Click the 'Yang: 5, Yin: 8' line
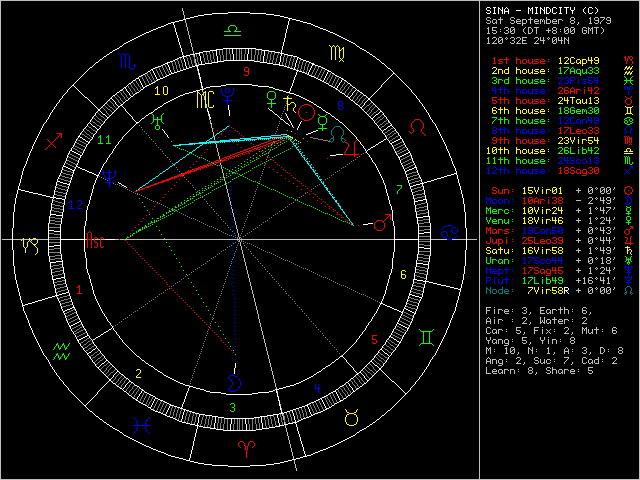Viewport: 640px width, 480px height. 533,341
